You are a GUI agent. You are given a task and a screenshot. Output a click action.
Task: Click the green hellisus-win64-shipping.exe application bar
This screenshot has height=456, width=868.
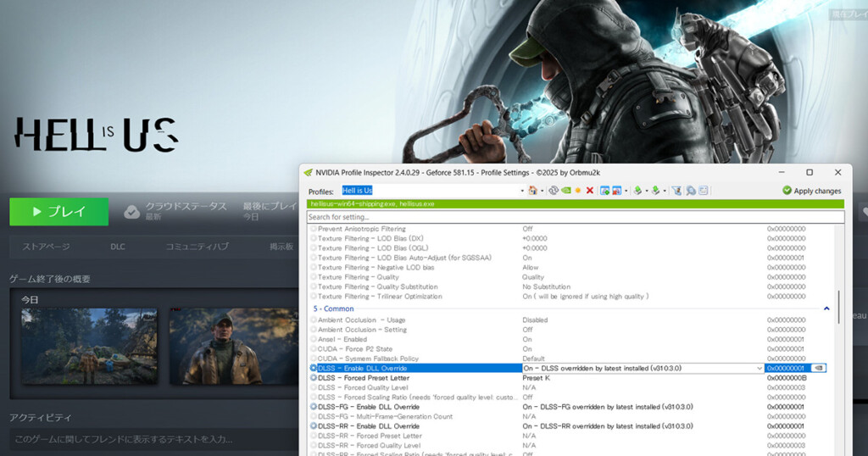point(576,203)
